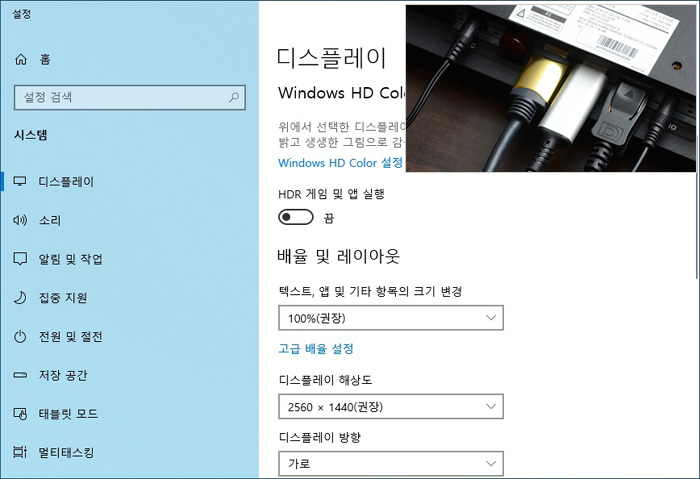The height and width of the screenshot is (479, 700).
Task: Click the Notifications and actions icon
Action: (x=21, y=259)
